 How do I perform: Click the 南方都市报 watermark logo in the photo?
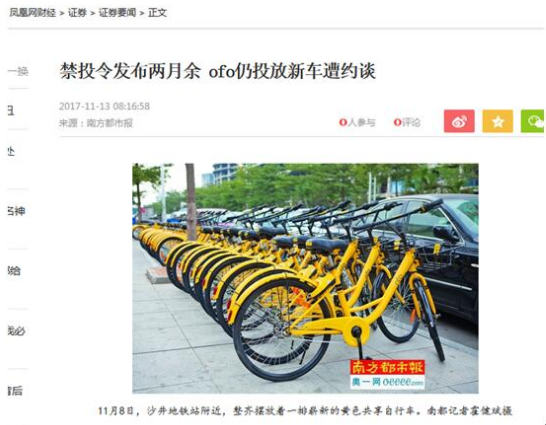pyautogui.click(x=387, y=367)
